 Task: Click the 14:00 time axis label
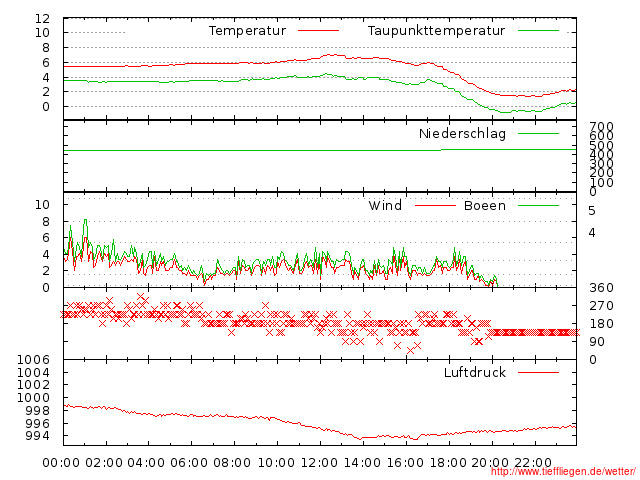362,463
